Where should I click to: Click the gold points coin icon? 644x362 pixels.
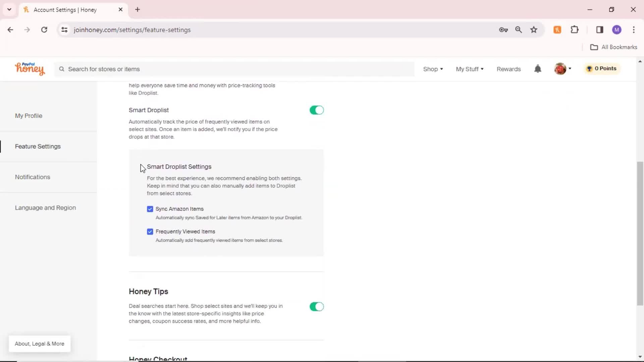(x=589, y=69)
